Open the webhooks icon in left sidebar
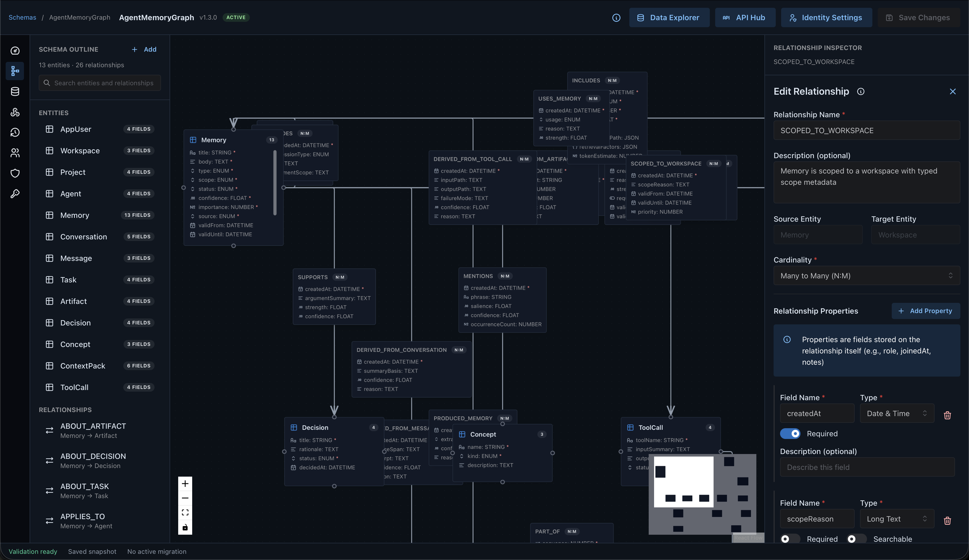This screenshot has height=560, width=969. tap(15, 112)
